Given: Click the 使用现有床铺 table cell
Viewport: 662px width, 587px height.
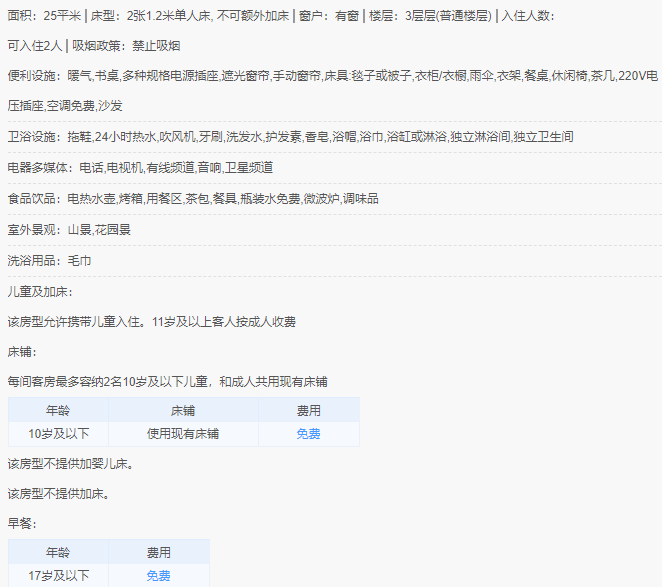Looking at the screenshot, I should click(x=183, y=434).
